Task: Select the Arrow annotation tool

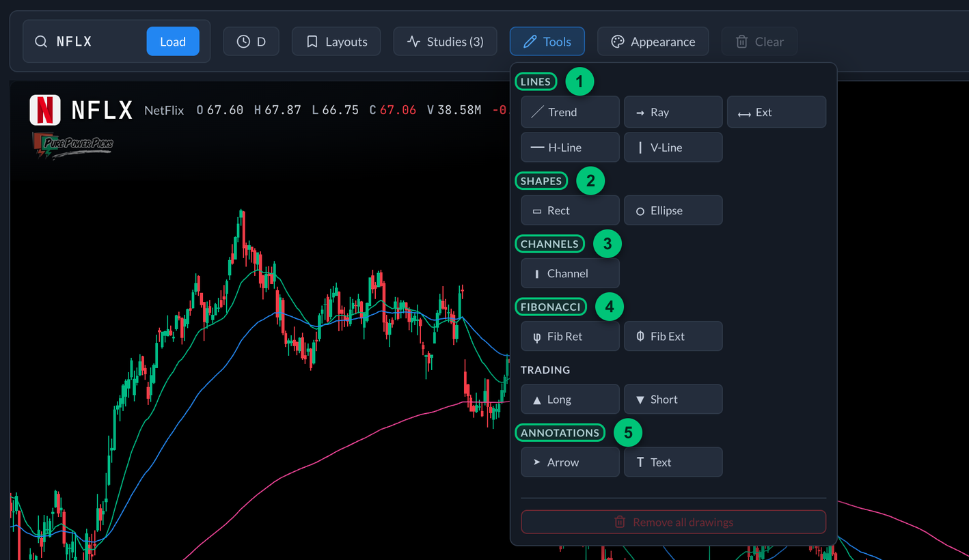Action: point(570,462)
